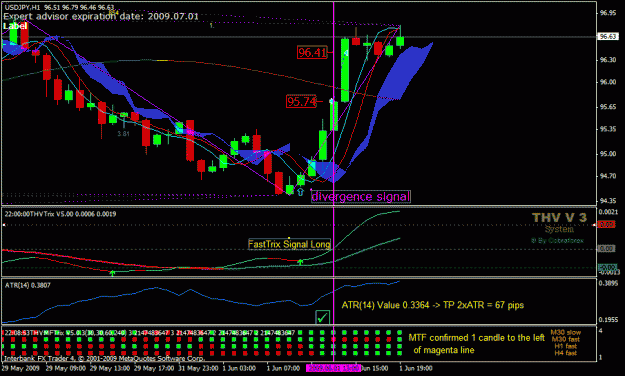This screenshot has width=625, height=376.
Task: Select the tall green candle next to the 96.41 label
Action: point(345,70)
